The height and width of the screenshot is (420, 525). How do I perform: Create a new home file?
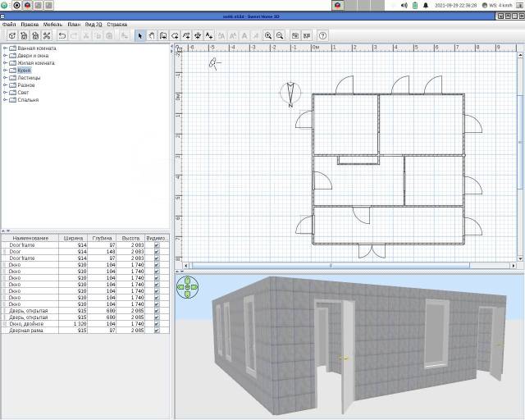point(12,35)
